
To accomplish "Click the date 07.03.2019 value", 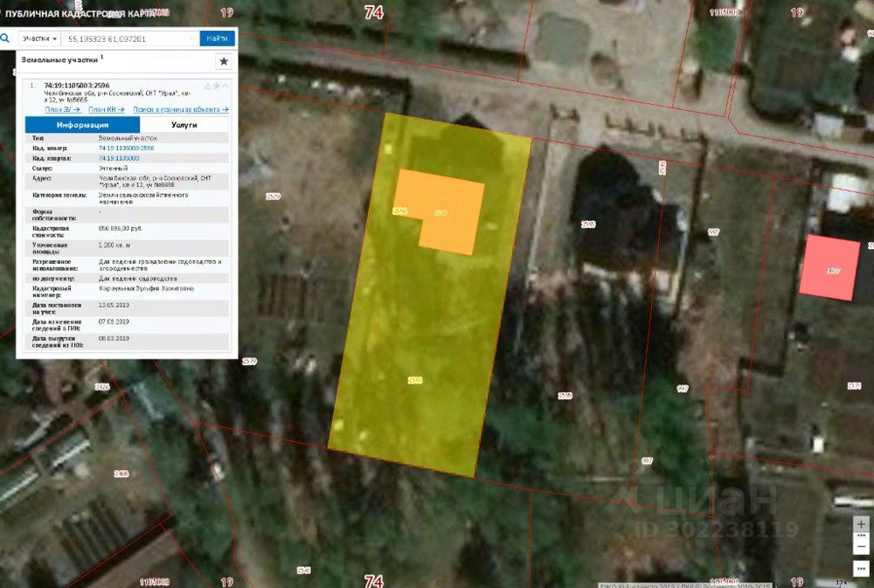I will [114, 322].
